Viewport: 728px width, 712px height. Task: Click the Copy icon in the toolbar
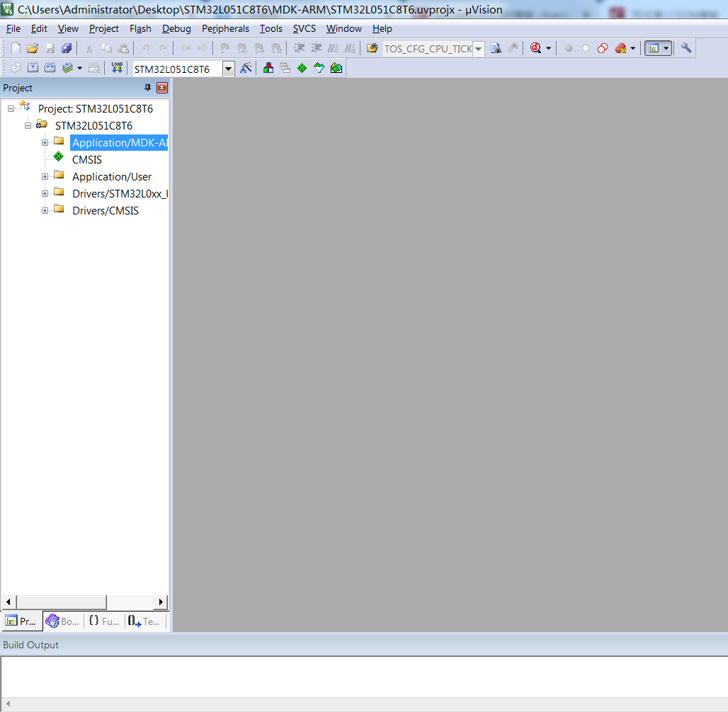(x=106, y=48)
